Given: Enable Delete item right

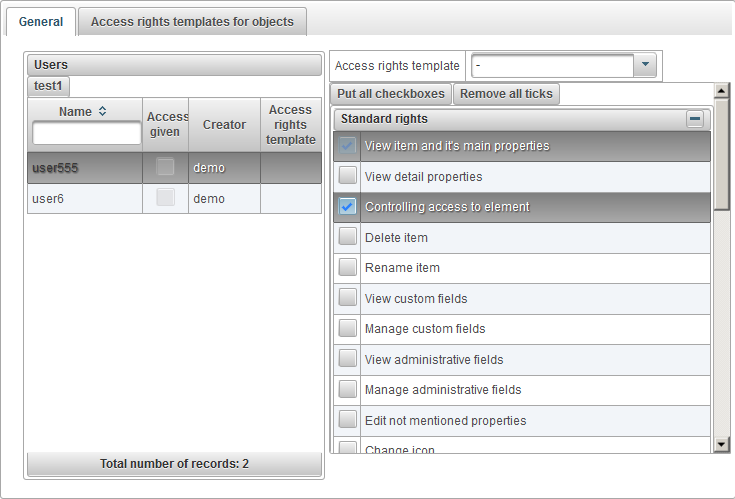Looking at the screenshot, I should (x=347, y=237).
